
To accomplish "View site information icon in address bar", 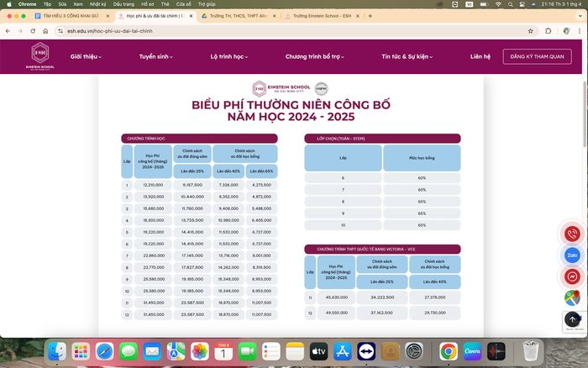I will [60, 31].
